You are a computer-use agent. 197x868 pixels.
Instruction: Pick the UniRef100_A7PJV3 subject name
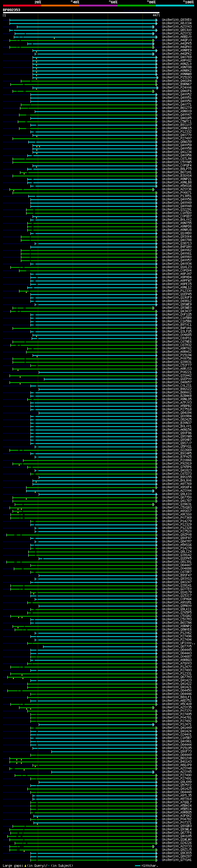(176, 403)
